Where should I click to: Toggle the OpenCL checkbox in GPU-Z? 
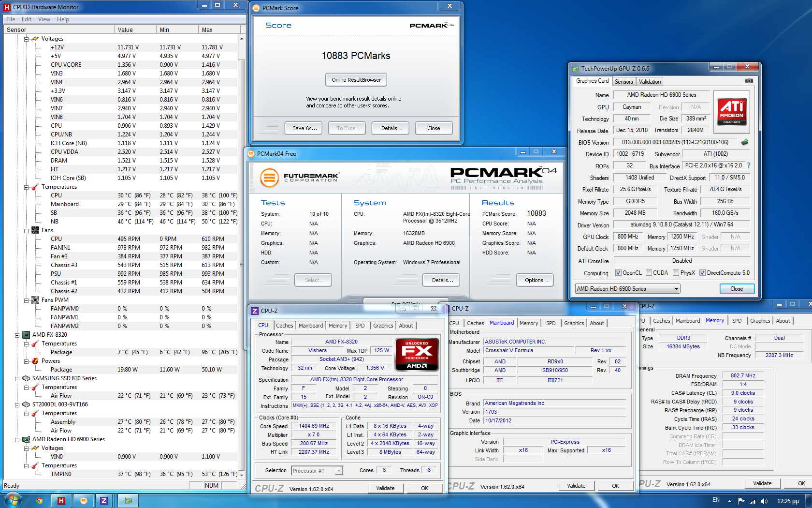pos(618,273)
